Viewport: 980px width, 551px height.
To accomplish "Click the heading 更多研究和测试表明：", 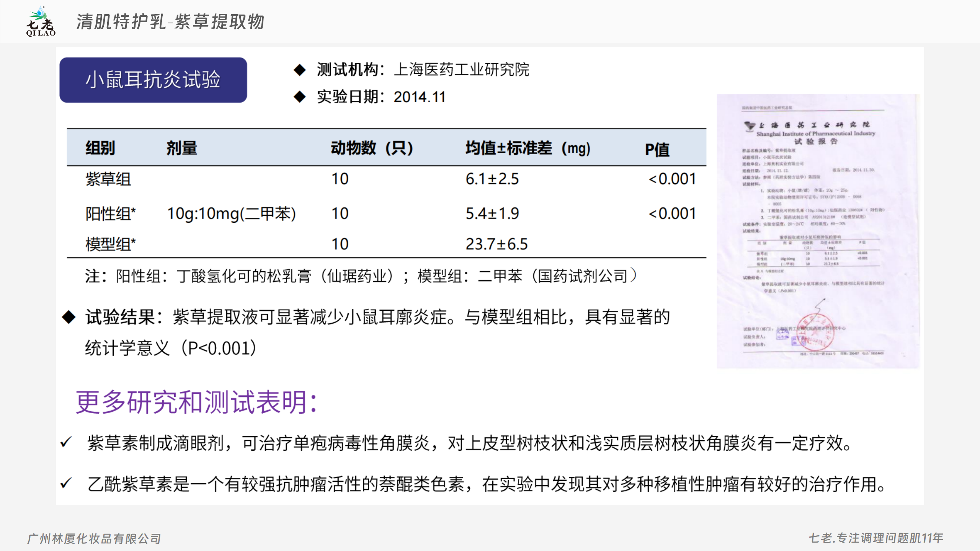I will pyautogui.click(x=197, y=402).
